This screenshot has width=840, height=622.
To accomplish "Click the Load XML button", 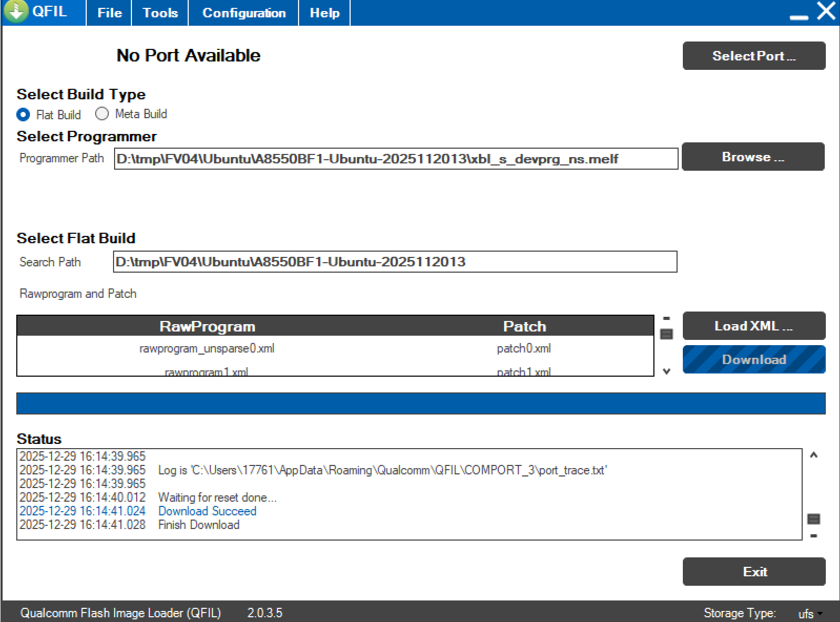I will [753, 326].
